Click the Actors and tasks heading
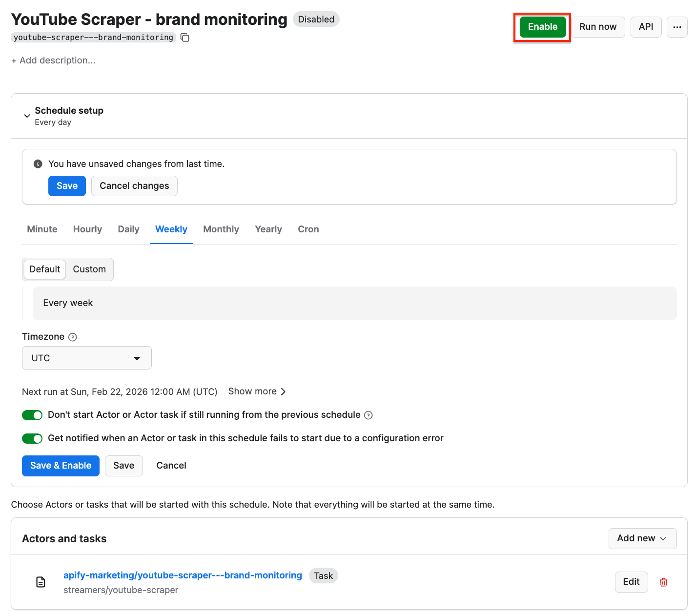The height and width of the screenshot is (616, 695). tap(64, 539)
